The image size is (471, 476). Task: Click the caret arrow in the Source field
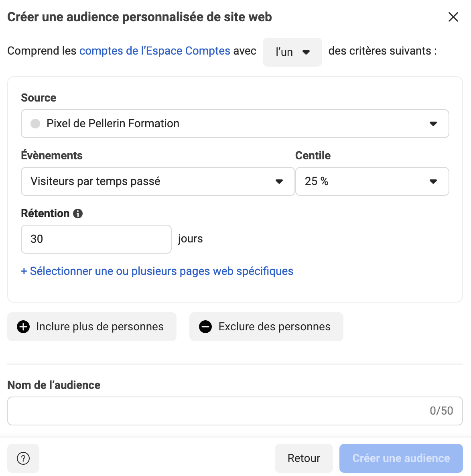tap(433, 124)
